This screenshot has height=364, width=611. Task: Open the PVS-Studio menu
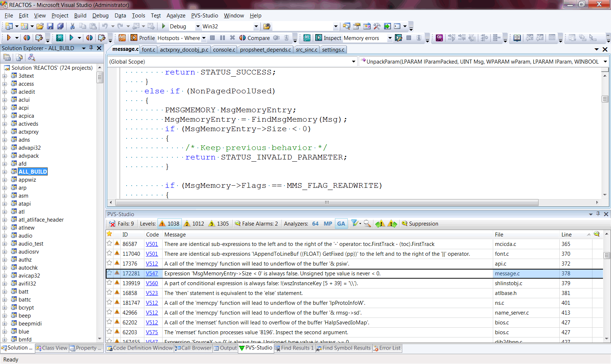click(204, 16)
